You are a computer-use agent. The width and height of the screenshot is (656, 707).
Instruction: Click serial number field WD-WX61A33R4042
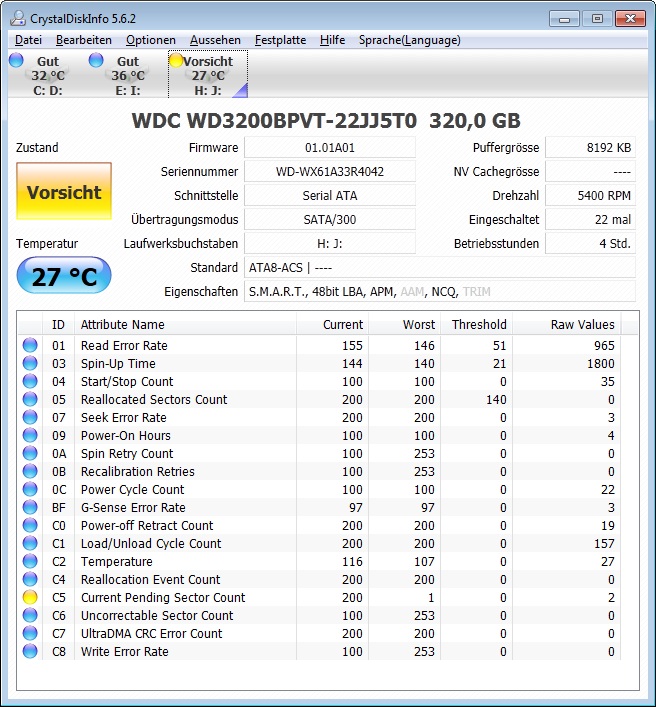pyautogui.click(x=330, y=171)
